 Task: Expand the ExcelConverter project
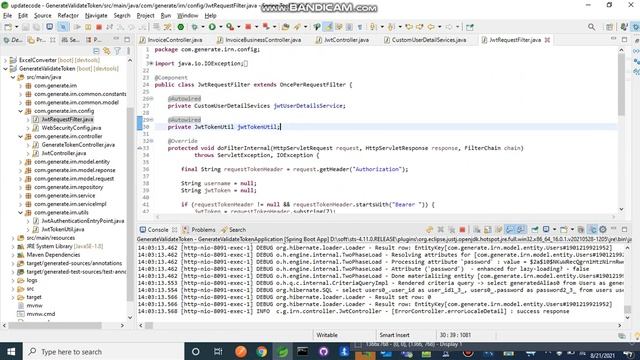click(x=6, y=60)
